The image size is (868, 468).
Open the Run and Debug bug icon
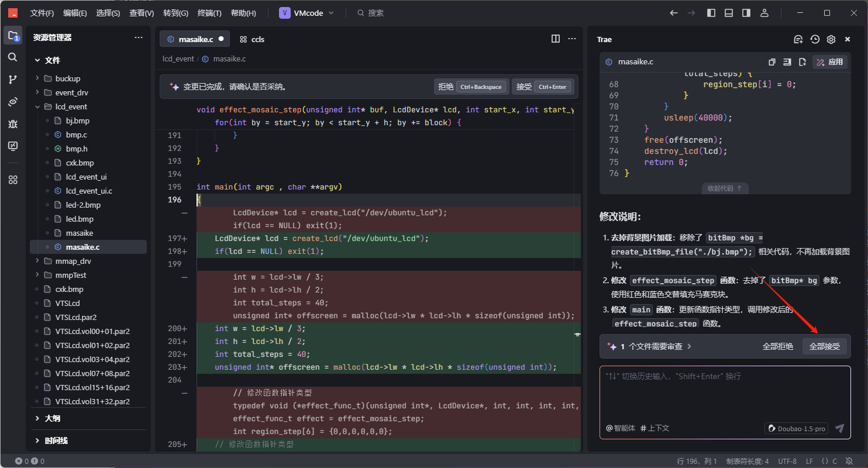13,124
